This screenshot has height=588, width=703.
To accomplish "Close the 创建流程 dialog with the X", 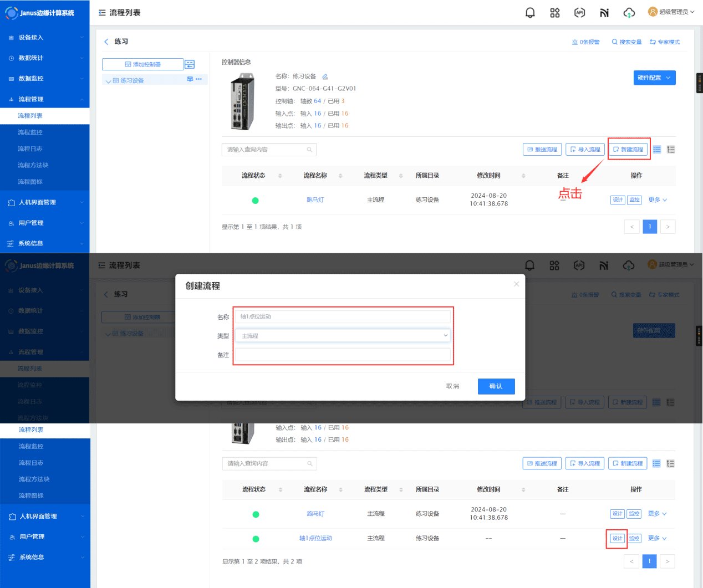I will pos(516,284).
